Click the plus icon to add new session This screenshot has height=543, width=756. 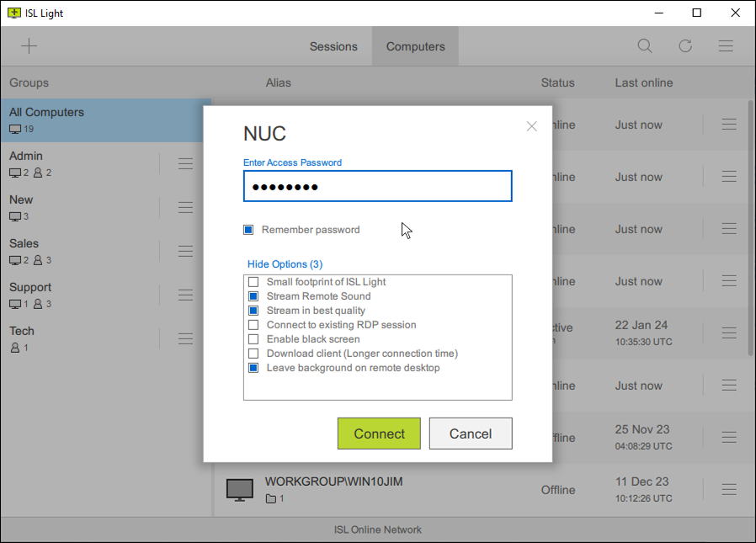[29, 46]
